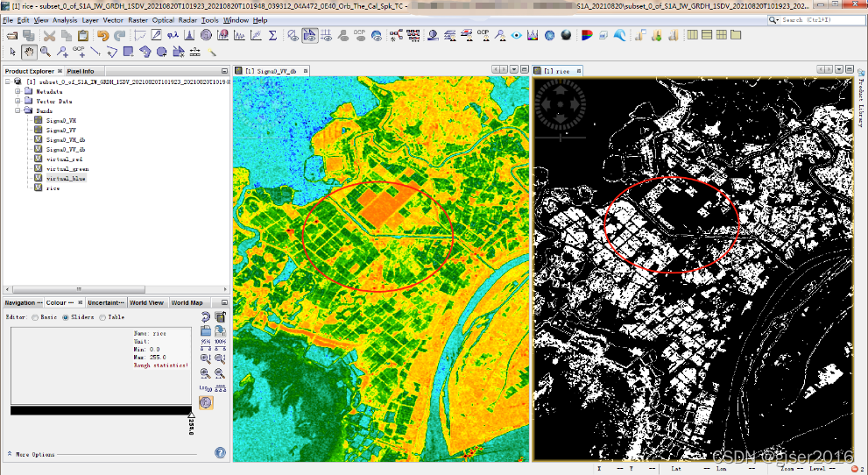This screenshot has width=868, height=475.
Task: Click the 95% stretch button
Action: 206,344
